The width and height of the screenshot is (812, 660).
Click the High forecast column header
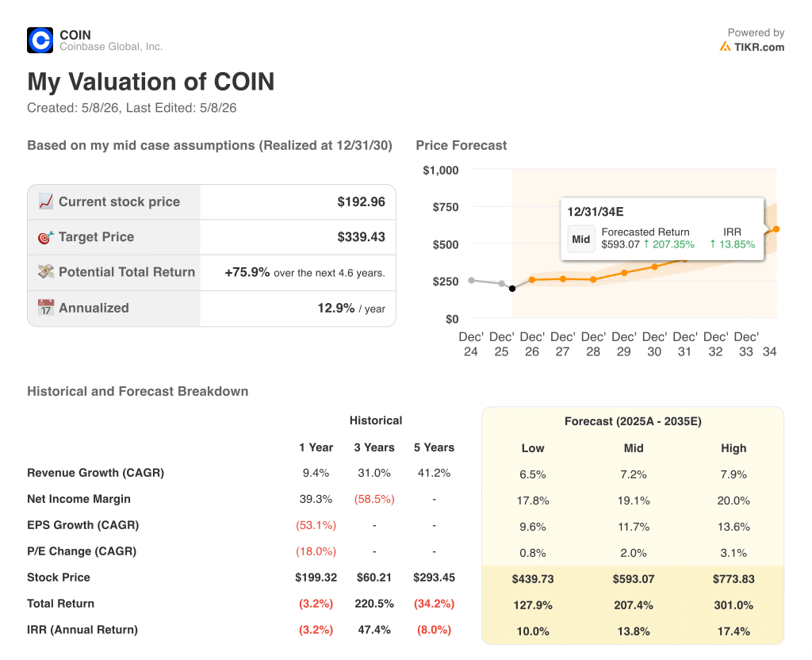(733, 448)
